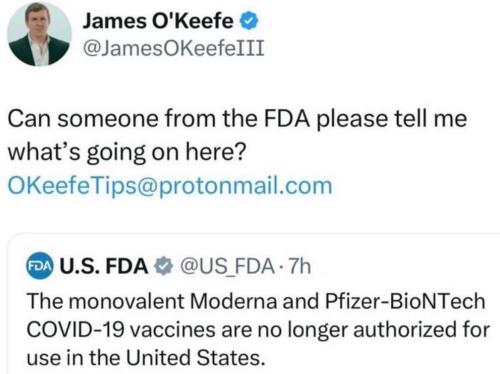Click the line 'The monovalent Moderna and Pfizer-BioNTech'

256,301
